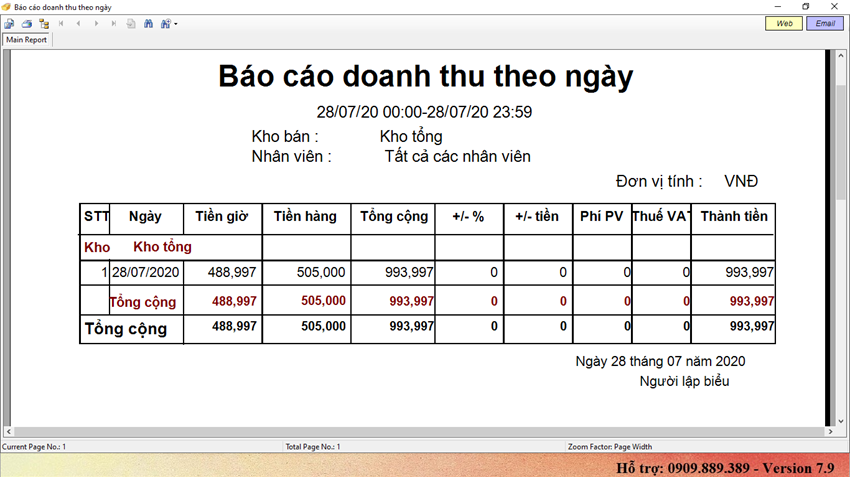
Task: Click '505,000' in the 28/07/2020 row
Action: 321,273
